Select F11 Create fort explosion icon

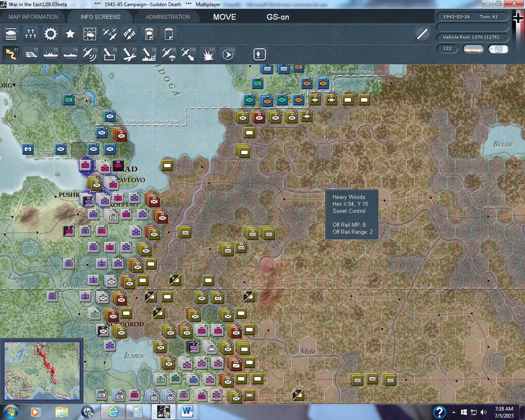(208, 54)
